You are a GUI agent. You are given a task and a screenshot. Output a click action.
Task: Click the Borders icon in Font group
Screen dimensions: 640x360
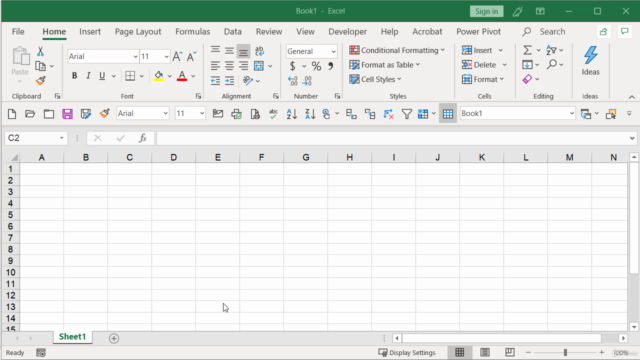[130, 76]
